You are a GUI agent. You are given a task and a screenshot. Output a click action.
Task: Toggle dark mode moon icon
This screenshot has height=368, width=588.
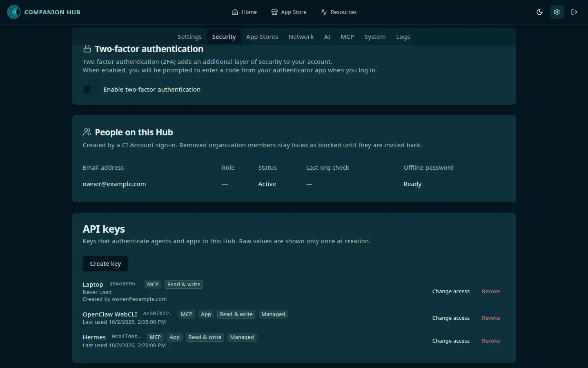(x=539, y=12)
